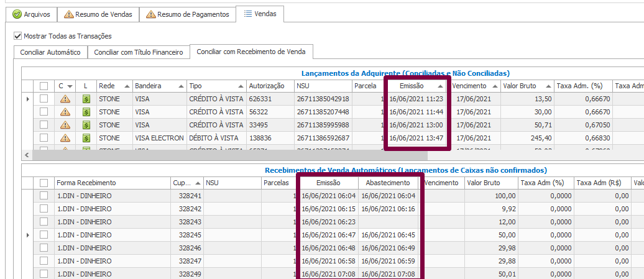Tick the checkbox for authorization 626331 row
The width and height of the screenshot is (644, 279).
click(44, 99)
